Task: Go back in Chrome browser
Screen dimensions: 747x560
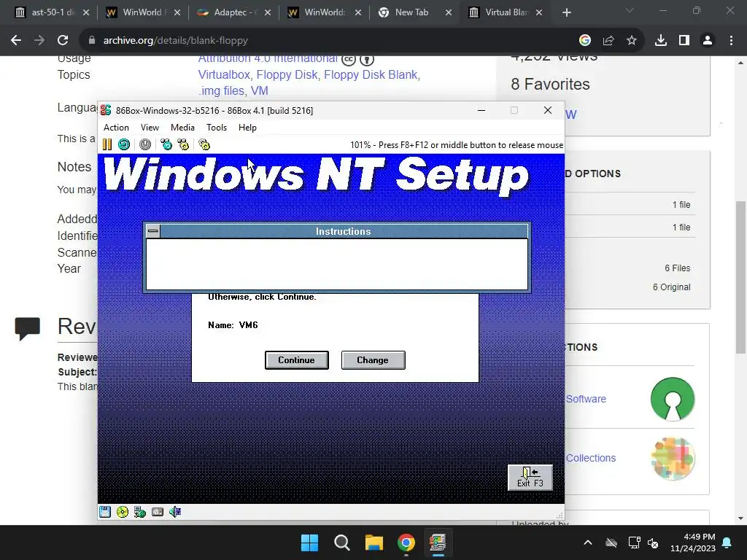Action: coord(16,41)
